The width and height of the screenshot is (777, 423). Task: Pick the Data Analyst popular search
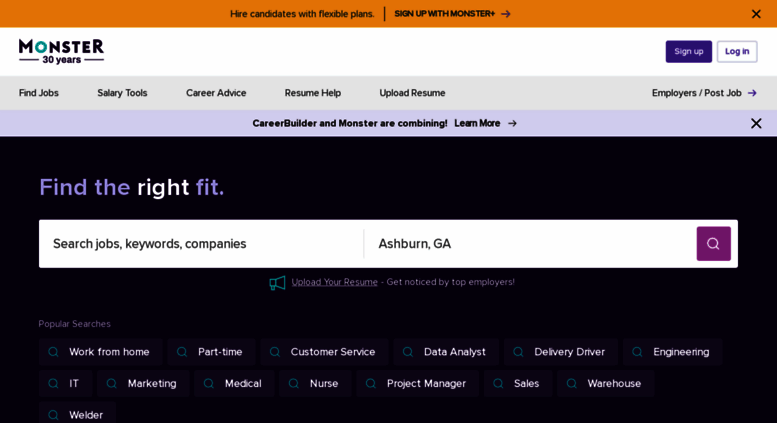(x=446, y=352)
